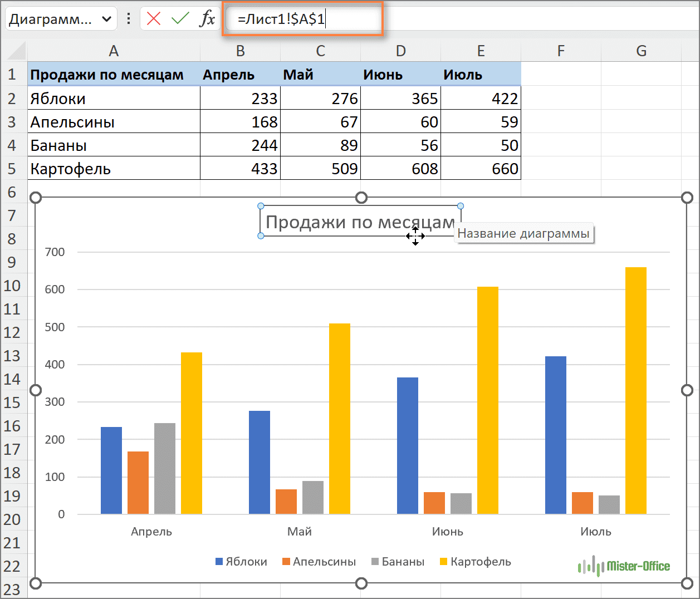The height and width of the screenshot is (599, 700).
Task: Click the three-dot formula bar resize handle
Action: pyautogui.click(x=129, y=19)
